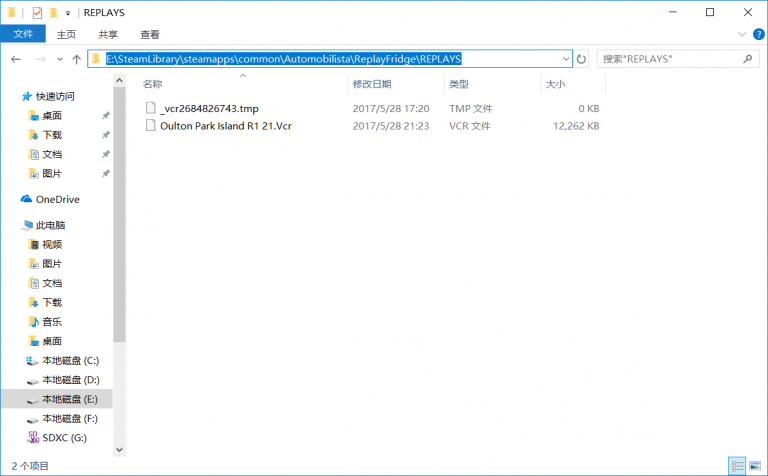
Task: Switch to details view layout icon
Action: 737,466
